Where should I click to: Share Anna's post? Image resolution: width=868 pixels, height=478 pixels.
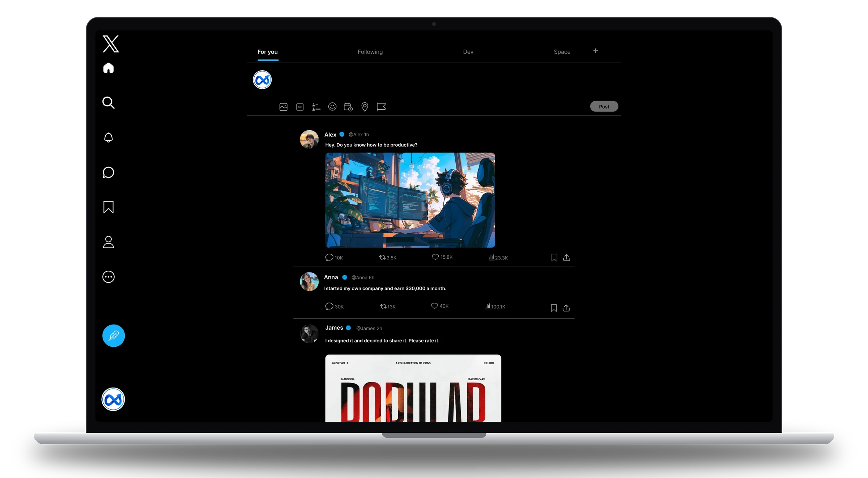pos(566,308)
